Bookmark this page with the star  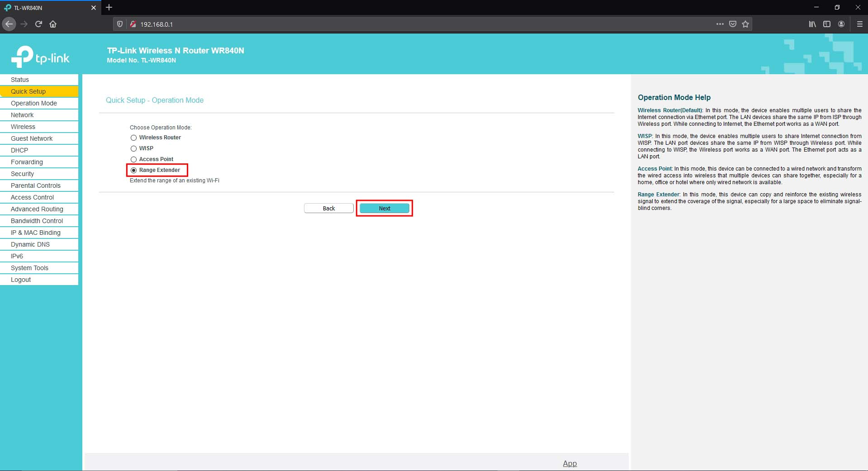pos(745,24)
